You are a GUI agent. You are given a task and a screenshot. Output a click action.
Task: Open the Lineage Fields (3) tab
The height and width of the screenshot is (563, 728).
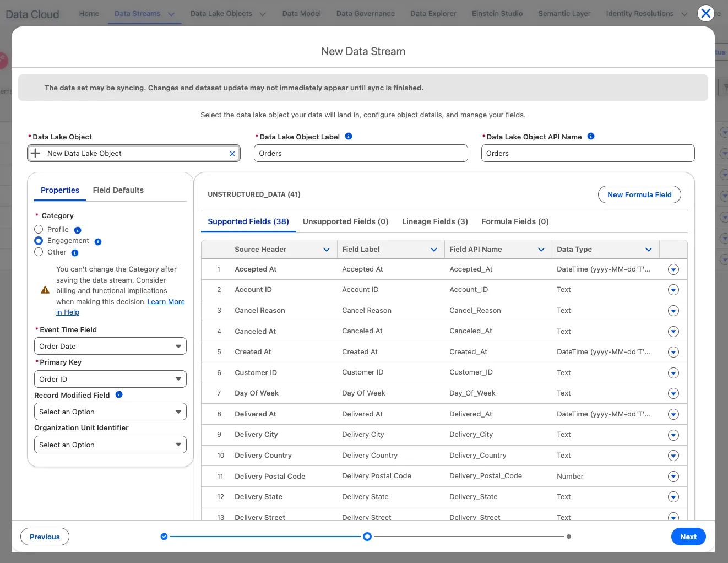click(434, 221)
